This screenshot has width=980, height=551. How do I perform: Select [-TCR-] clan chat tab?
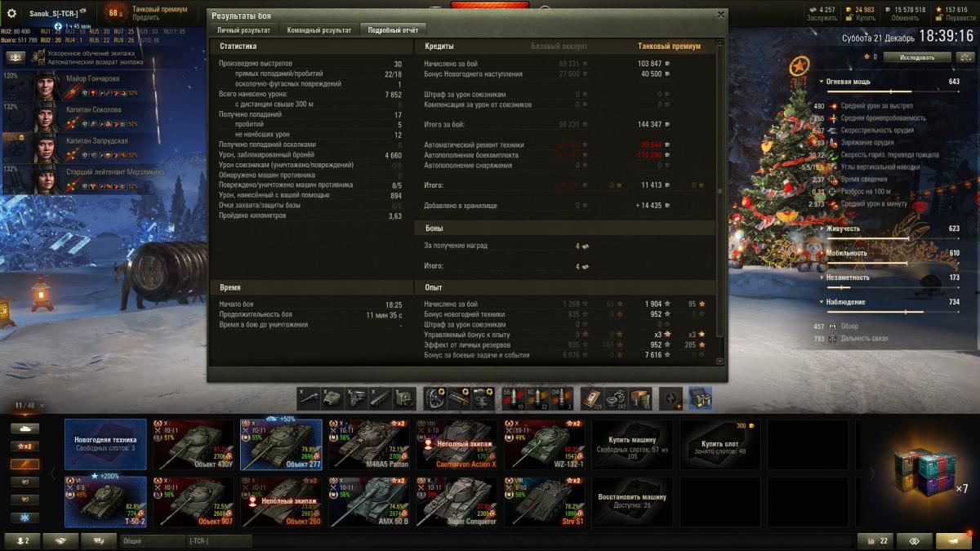click(219, 540)
